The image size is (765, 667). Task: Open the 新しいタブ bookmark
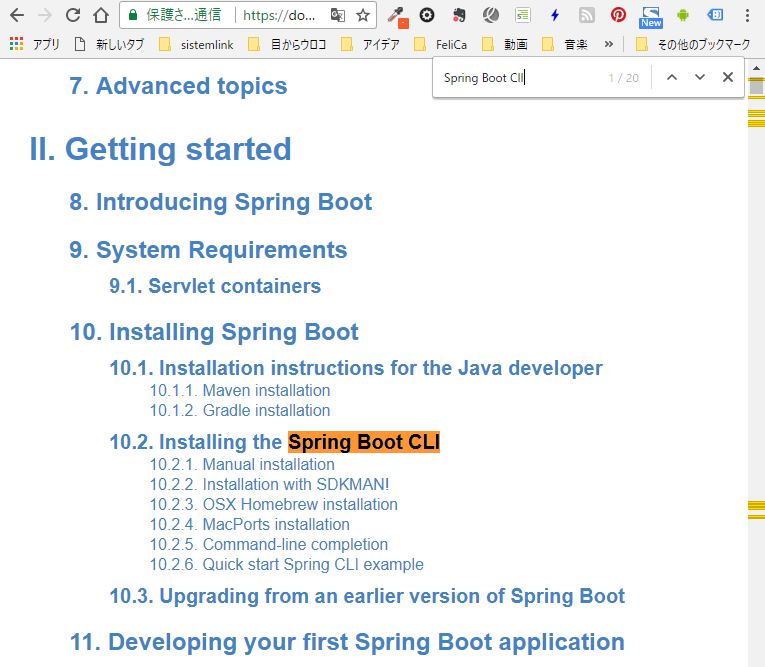click(x=109, y=44)
